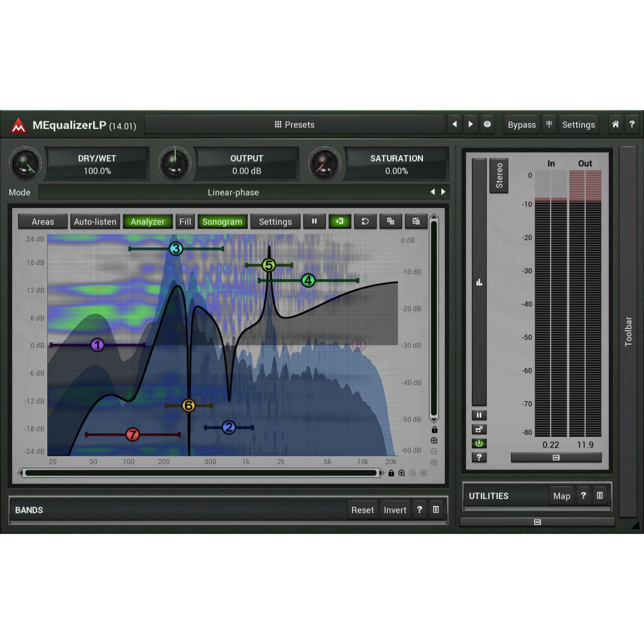Click the meters popup window icon
This screenshot has width=644, height=644.
tap(479, 429)
